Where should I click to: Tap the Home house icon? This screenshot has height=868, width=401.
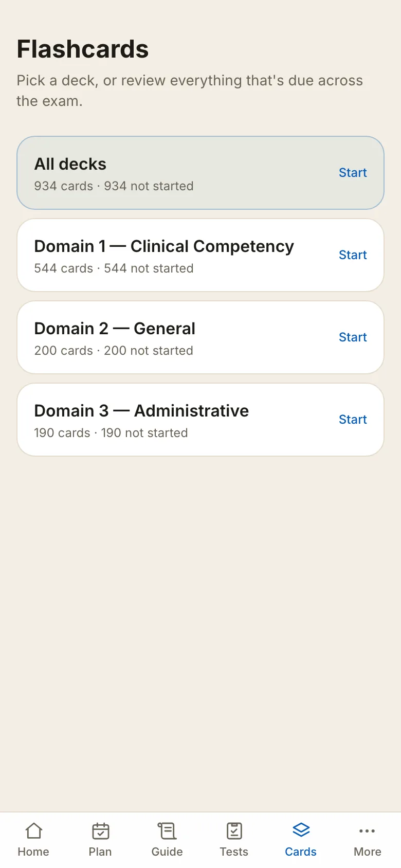(33, 830)
